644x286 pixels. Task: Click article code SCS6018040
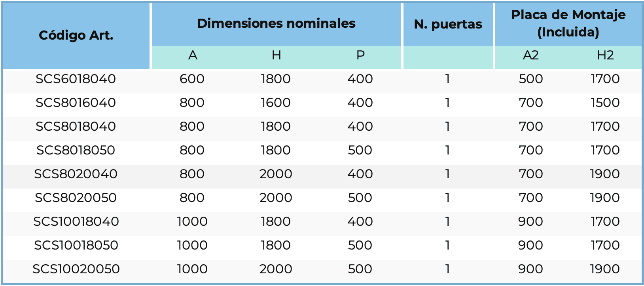(76, 79)
